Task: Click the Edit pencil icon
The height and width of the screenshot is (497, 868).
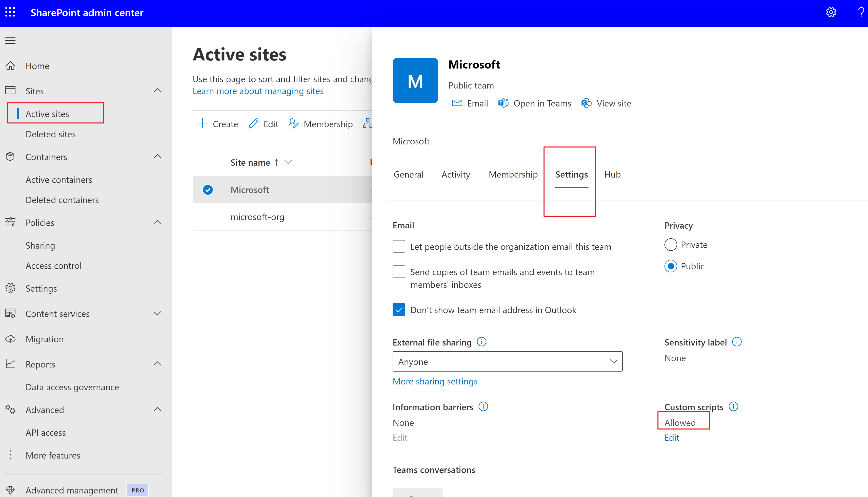Action: click(x=253, y=124)
